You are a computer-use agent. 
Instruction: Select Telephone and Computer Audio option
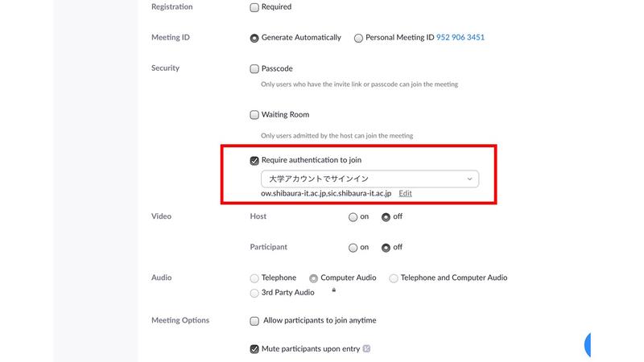click(x=394, y=278)
